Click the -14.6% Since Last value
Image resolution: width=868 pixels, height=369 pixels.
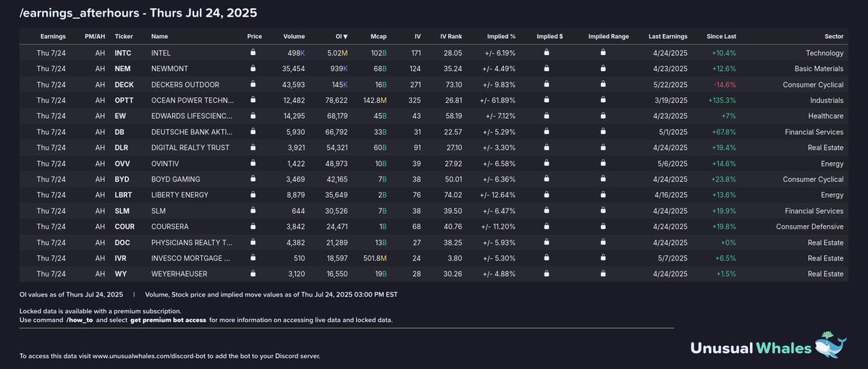[x=724, y=85]
